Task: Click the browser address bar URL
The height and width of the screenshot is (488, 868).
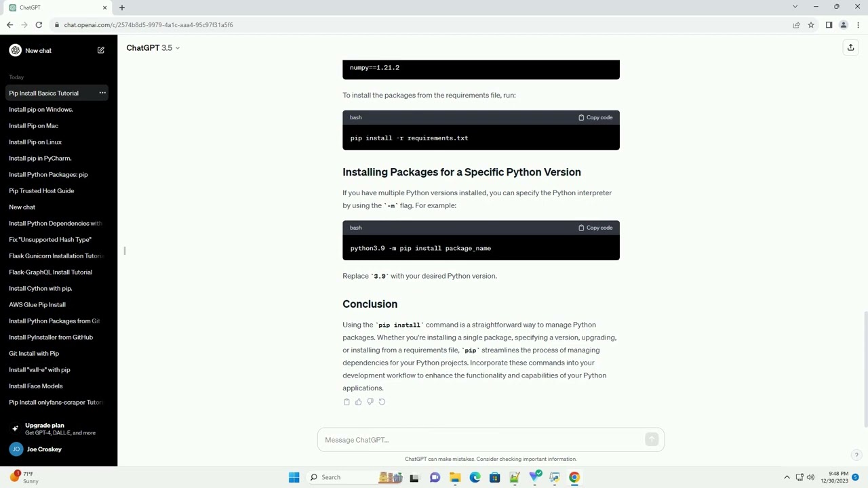Action: click(x=149, y=25)
